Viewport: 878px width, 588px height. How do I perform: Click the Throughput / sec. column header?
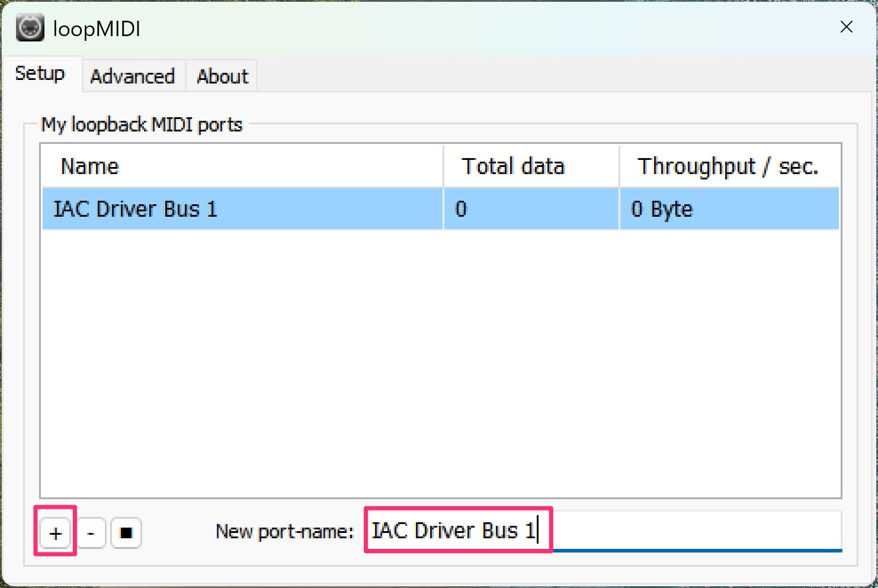coord(728,166)
